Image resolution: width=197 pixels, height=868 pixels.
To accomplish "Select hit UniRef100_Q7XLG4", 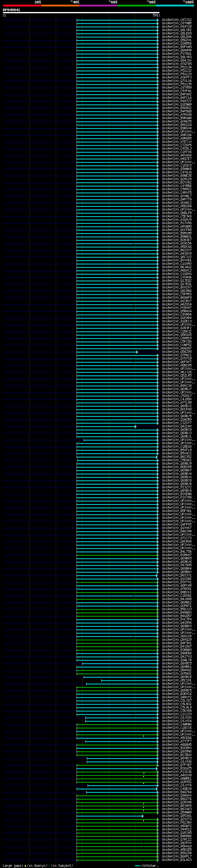I will pos(177,81).
